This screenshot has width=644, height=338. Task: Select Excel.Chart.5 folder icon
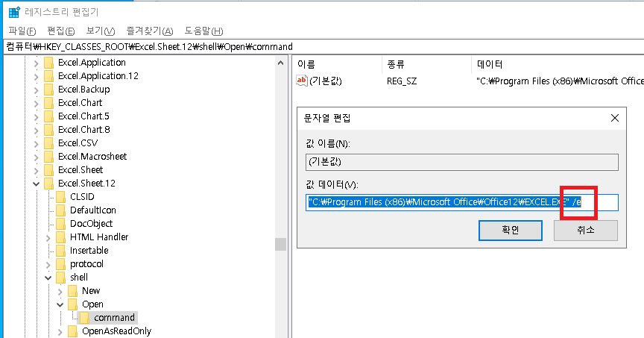click(x=48, y=116)
